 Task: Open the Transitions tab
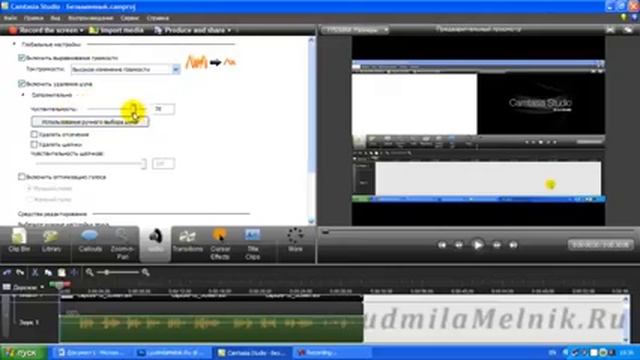tap(188, 241)
